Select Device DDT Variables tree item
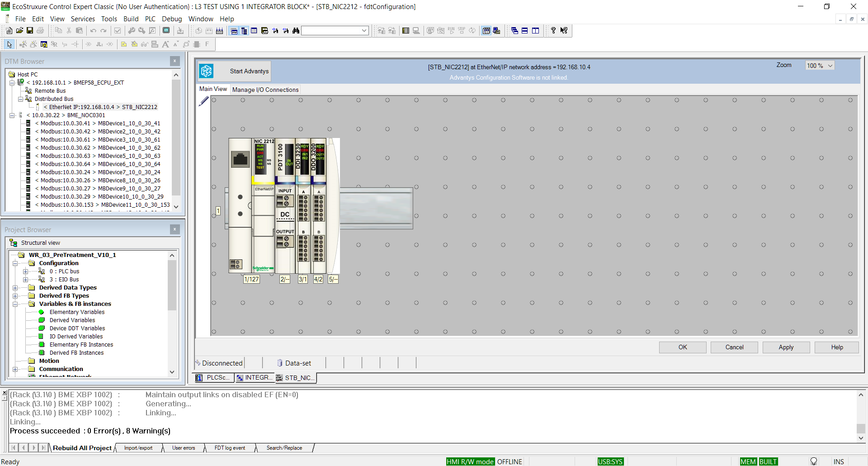The width and height of the screenshot is (868, 466). pos(77,328)
